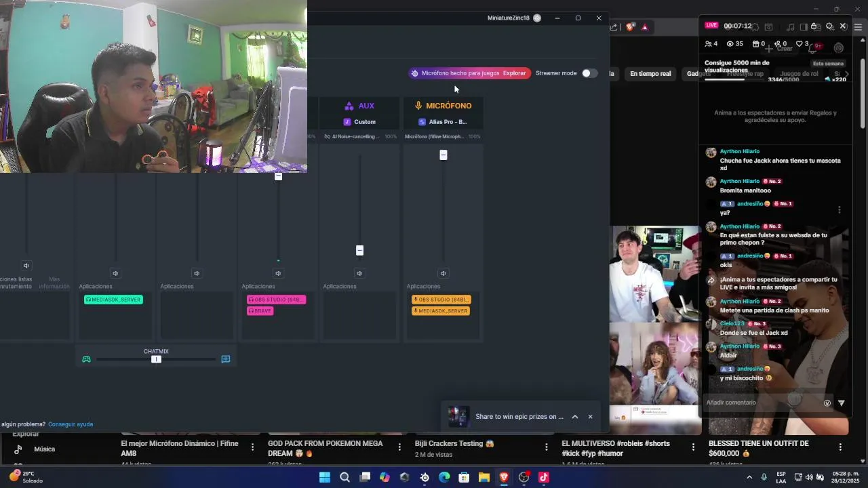Expand the Share to win epic prizes notification
This screenshot has height=488, width=868.
coord(574,417)
